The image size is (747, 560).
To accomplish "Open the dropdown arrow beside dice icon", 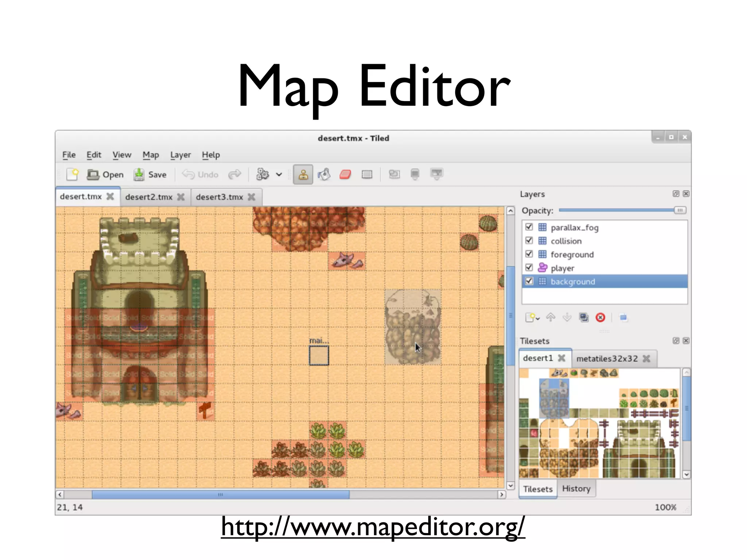I will (x=279, y=175).
